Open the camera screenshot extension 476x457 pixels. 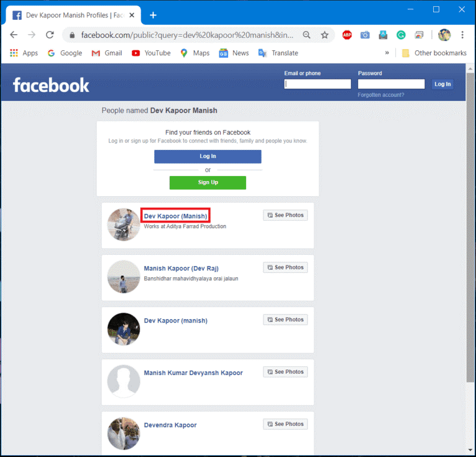click(365, 35)
